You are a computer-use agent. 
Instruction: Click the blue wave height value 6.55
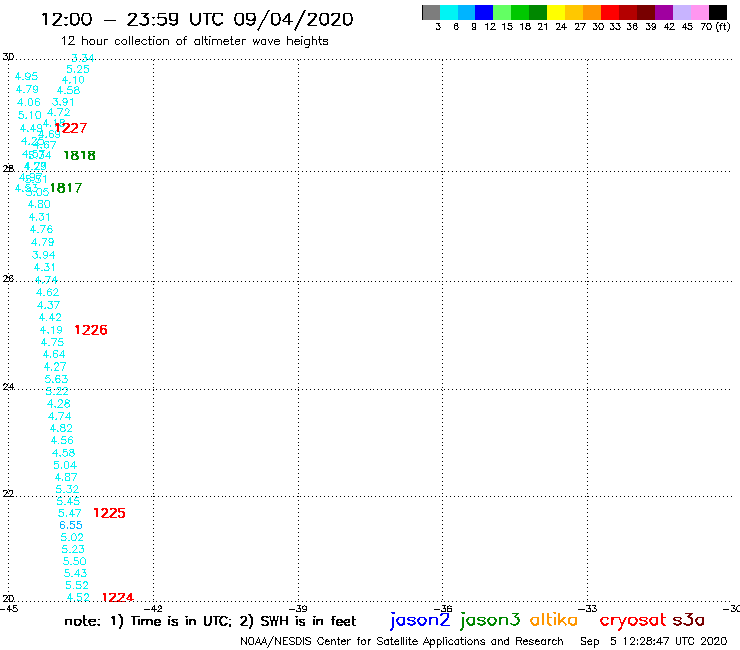(x=71, y=525)
